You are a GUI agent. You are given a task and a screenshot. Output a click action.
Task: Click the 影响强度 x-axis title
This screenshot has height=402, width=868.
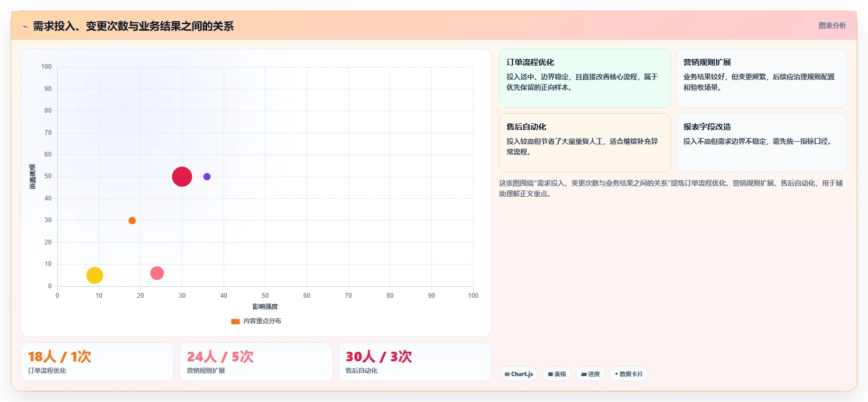(265, 307)
